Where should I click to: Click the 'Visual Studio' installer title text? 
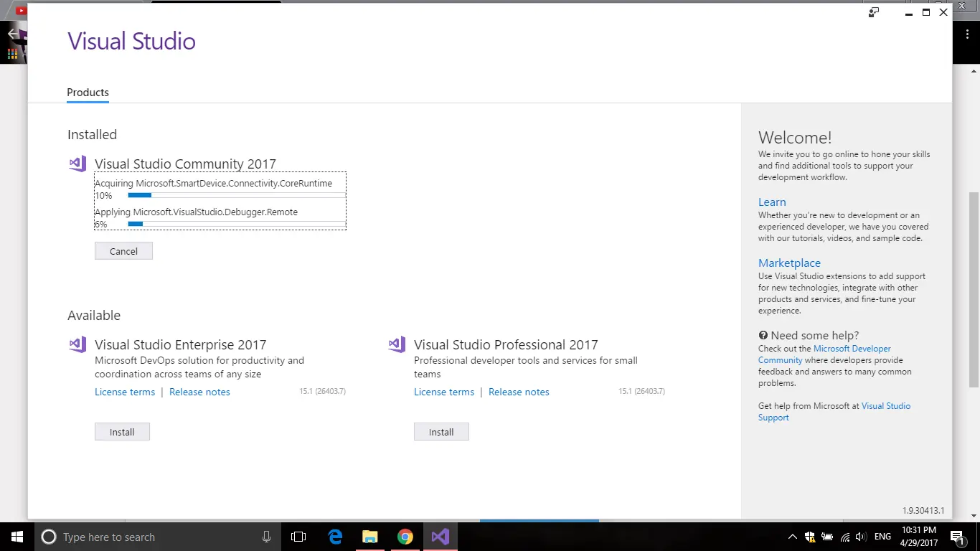[131, 41]
